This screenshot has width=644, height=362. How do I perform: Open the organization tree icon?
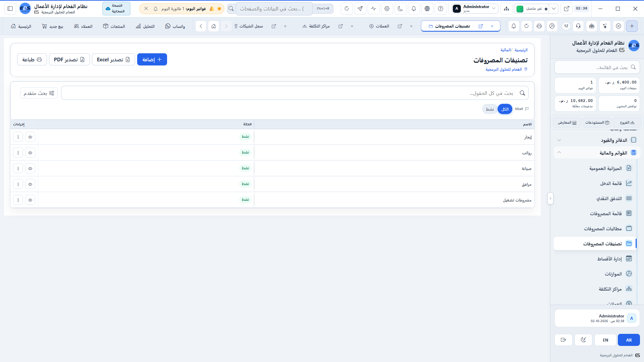[x=506, y=9]
